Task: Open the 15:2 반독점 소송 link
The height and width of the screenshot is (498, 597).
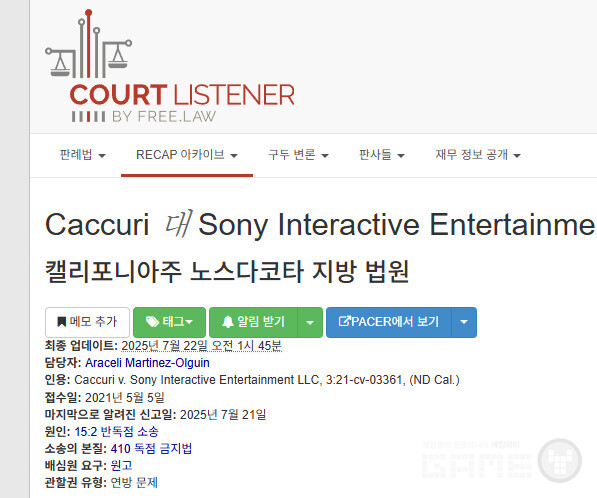Action: click(116, 432)
